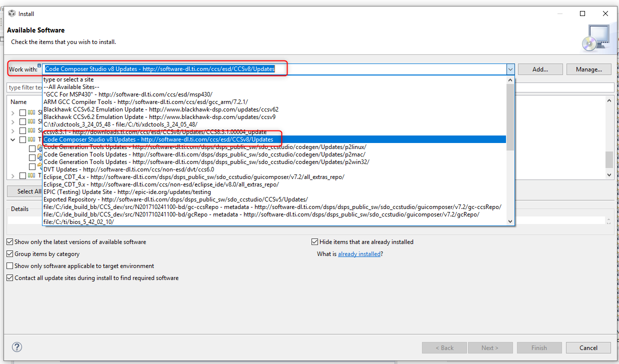Choose C:\ti\xdctools_3_24_05_48 site entry
The width and height of the screenshot is (619, 364).
click(x=274, y=124)
